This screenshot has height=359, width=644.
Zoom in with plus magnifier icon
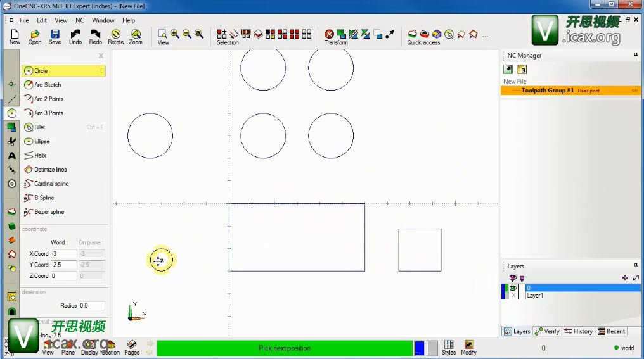[174, 34]
